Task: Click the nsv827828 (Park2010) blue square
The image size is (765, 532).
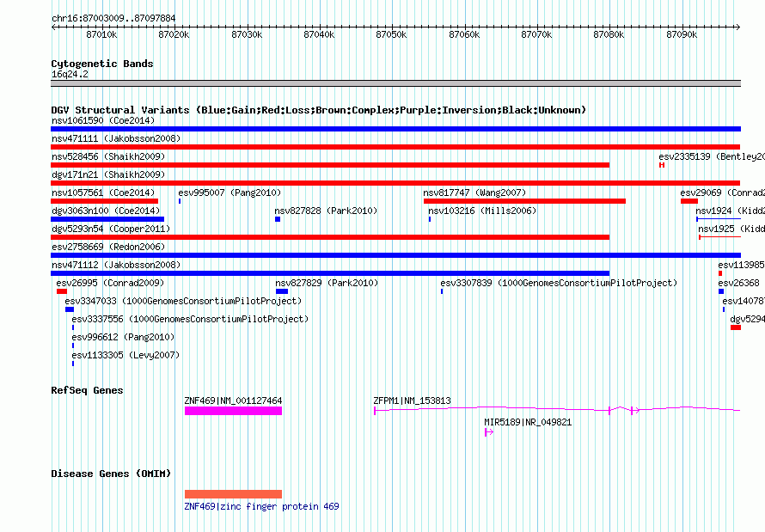Action: click(x=278, y=219)
